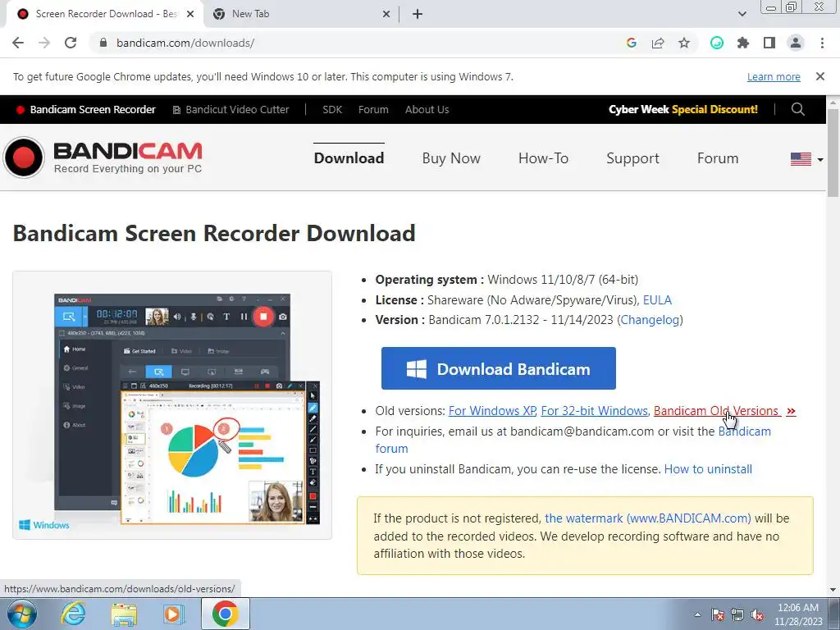840x630 pixels.
Task: Click the Bandicam red record logo
Action: tap(24, 157)
